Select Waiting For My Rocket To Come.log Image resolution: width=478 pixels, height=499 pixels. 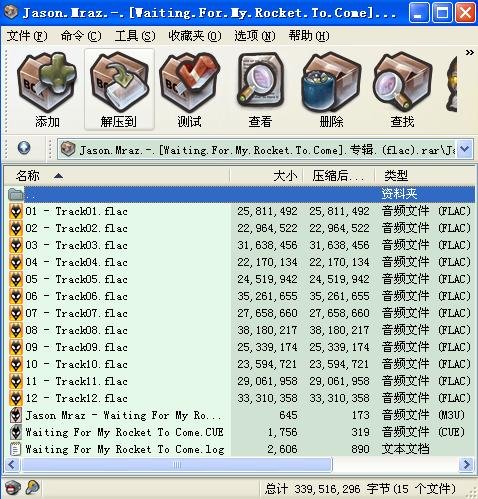[125, 449]
